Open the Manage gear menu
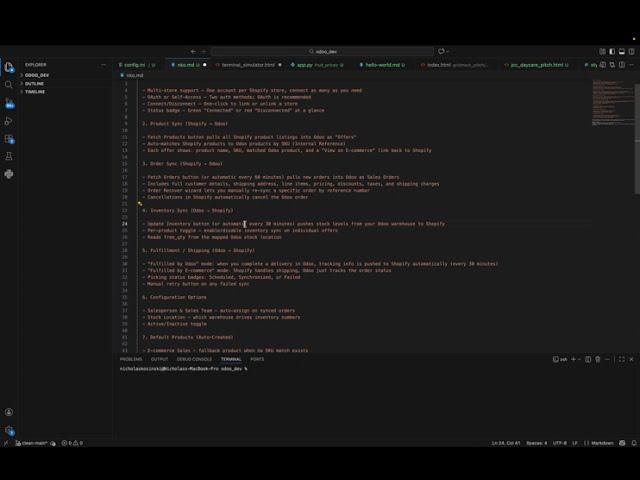This screenshot has width=640, height=480. point(9,430)
